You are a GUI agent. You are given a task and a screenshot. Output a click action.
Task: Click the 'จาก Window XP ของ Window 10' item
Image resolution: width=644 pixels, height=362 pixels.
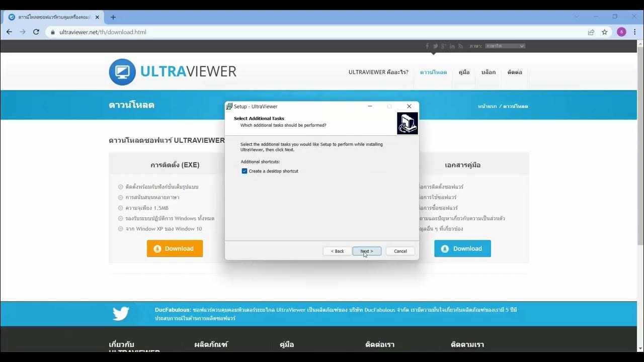point(164,229)
